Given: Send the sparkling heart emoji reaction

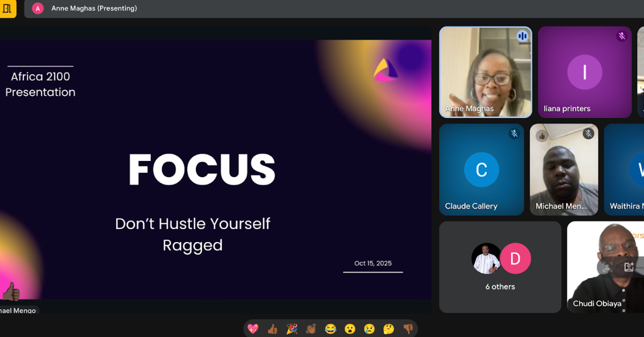Looking at the screenshot, I should pos(253,328).
